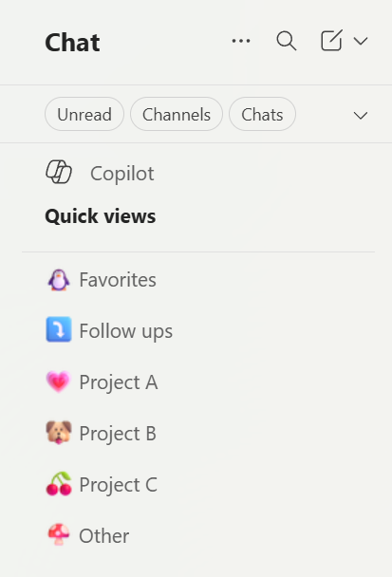Toggle the Unread filter pill
Image resolution: width=392 pixels, height=577 pixels.
pos(84,114)
